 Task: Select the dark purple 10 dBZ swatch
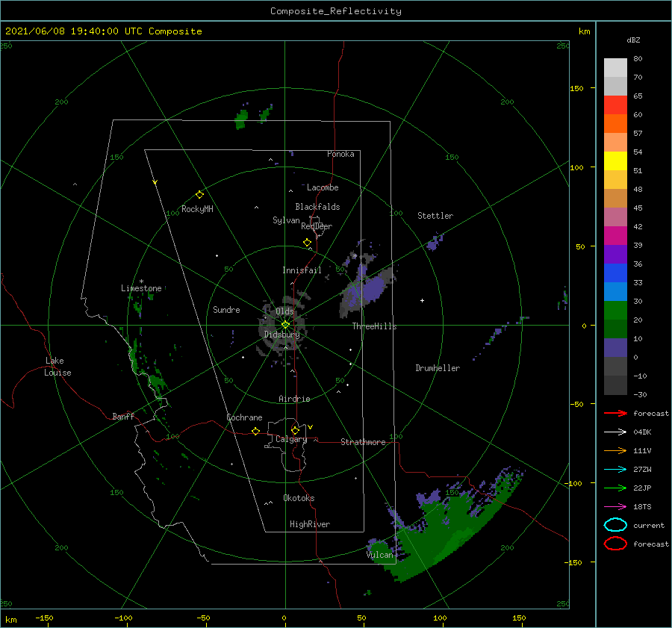pyautogui.click(x=615, y=347)
